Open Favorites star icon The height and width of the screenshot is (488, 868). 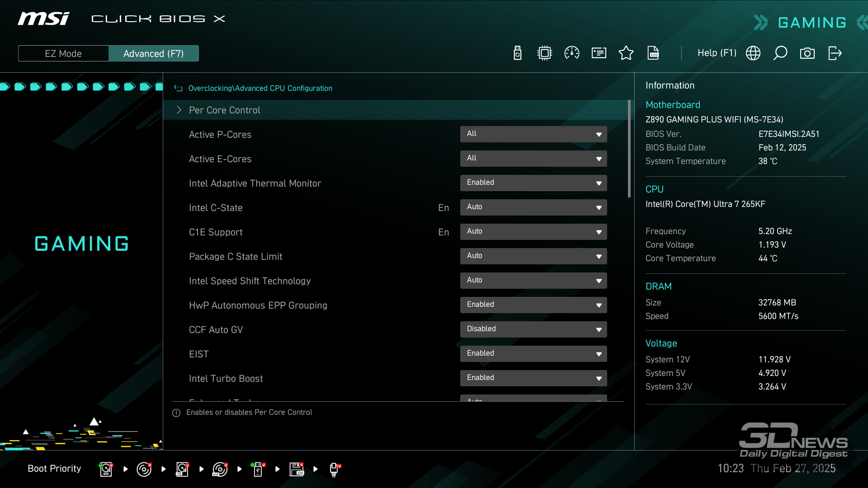626,53
